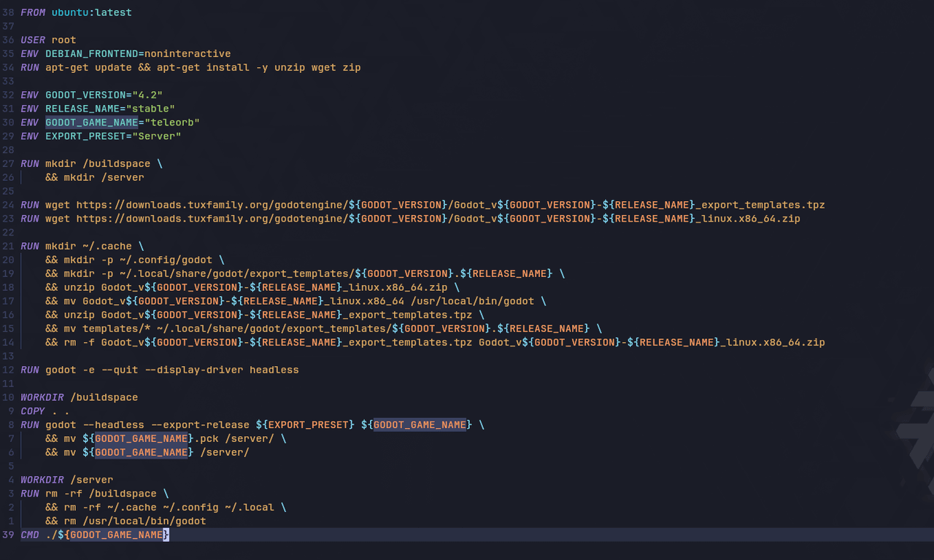The image size is (934, 560).
Task: Click the WORKDIR /buildspace line
Action: click(x=79, y=397)
